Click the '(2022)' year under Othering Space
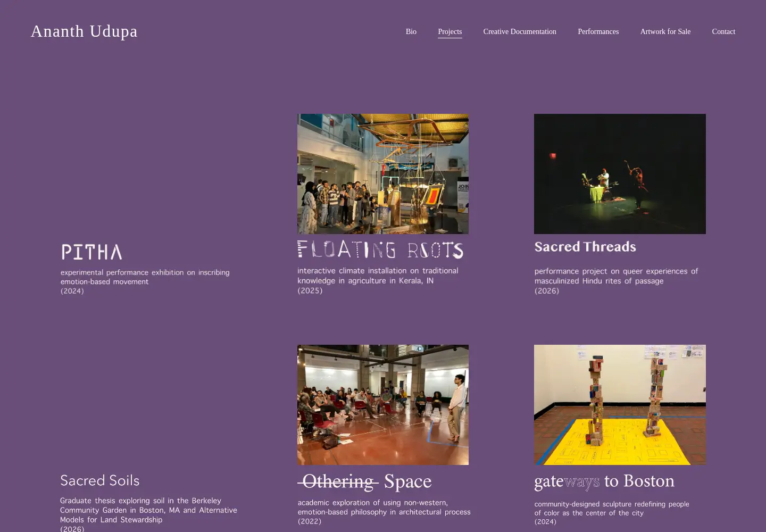The height and width of the screenshot is (532, 766). coord(310,521)
